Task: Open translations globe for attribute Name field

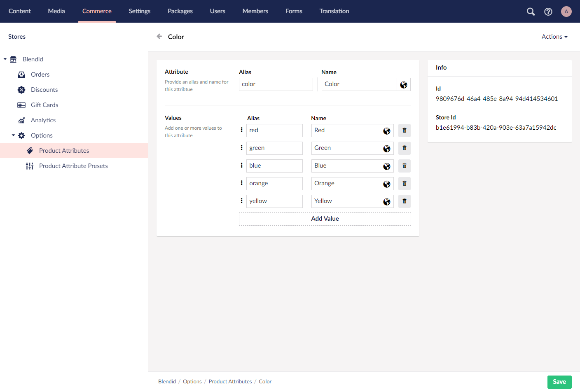Action: pos(403,84)
